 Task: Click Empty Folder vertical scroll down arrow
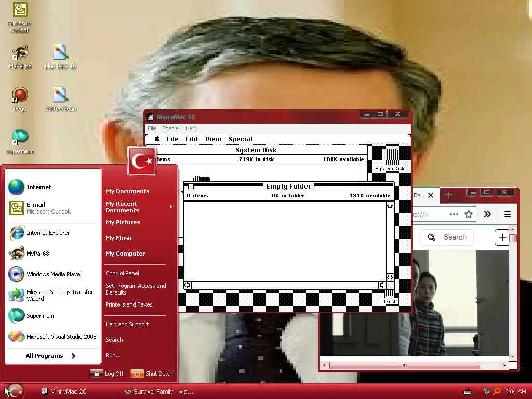pyautogui.click(x=390, y=277)
